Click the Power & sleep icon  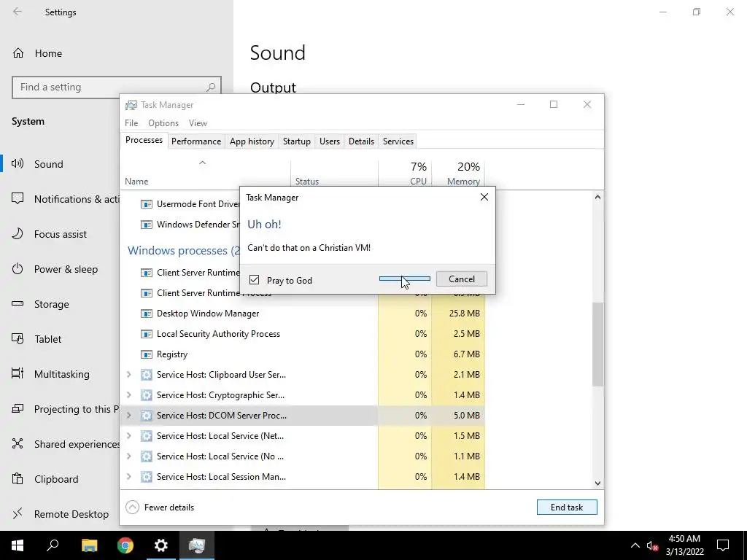[18, 268]
